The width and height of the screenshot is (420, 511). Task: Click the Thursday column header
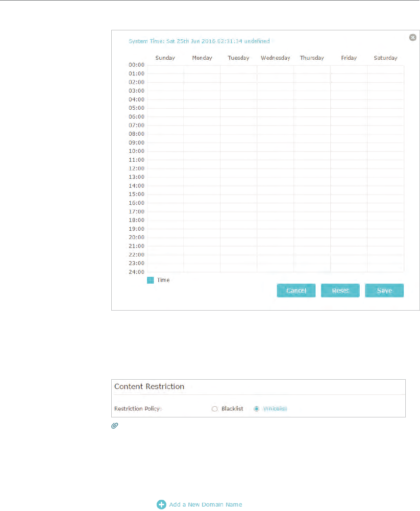[312, 58]
